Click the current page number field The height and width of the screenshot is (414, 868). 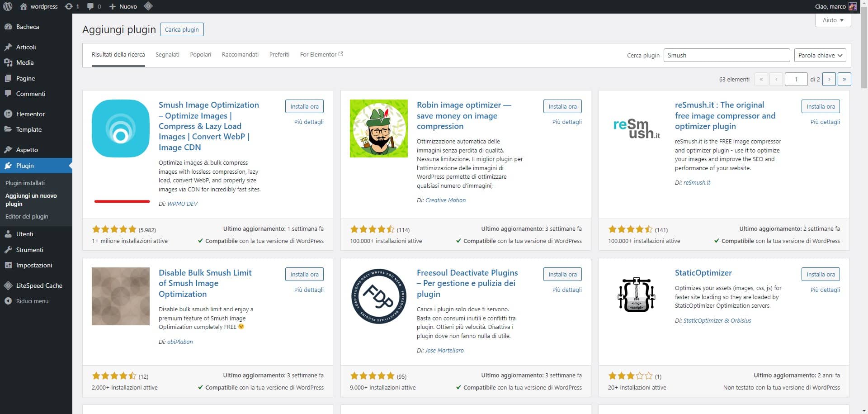tap(796, 79)
